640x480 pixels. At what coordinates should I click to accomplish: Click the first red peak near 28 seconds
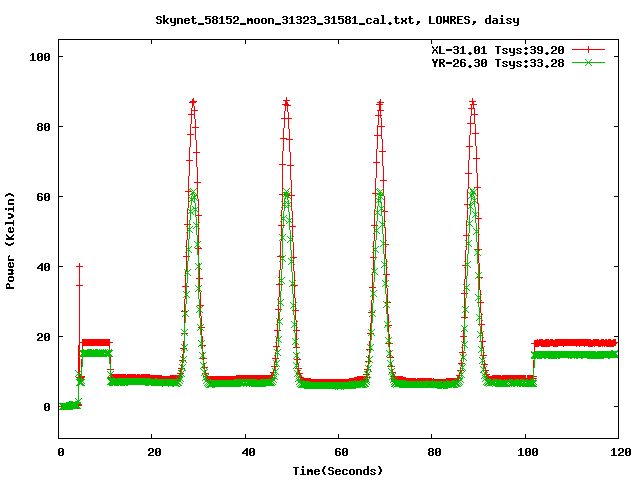(x=193, y=102)
